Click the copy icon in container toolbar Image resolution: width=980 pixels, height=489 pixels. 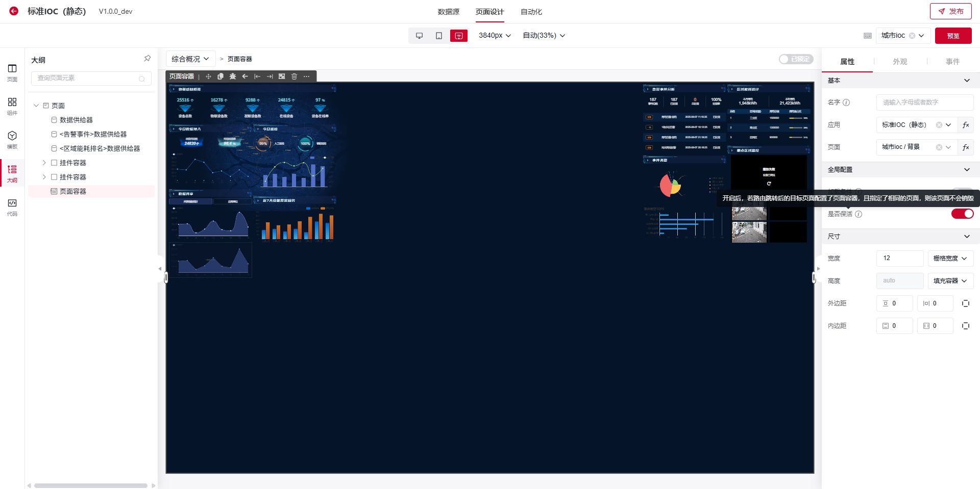(x=220, y=76)
